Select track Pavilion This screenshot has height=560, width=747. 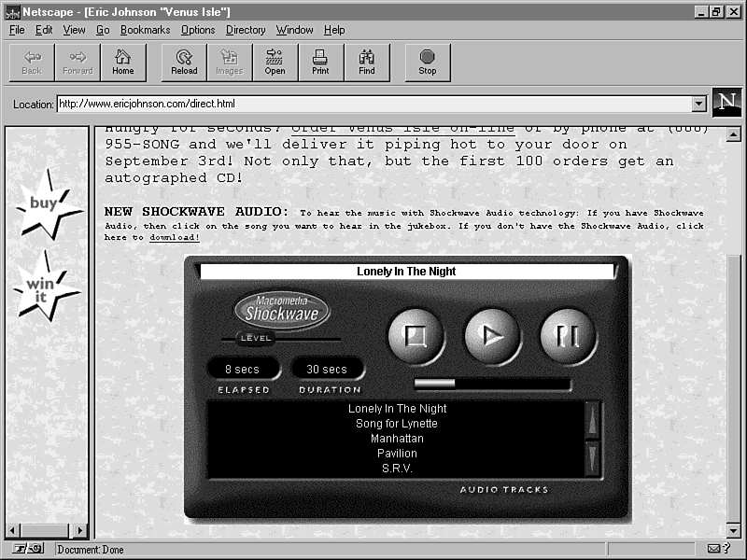pos(397,454)
